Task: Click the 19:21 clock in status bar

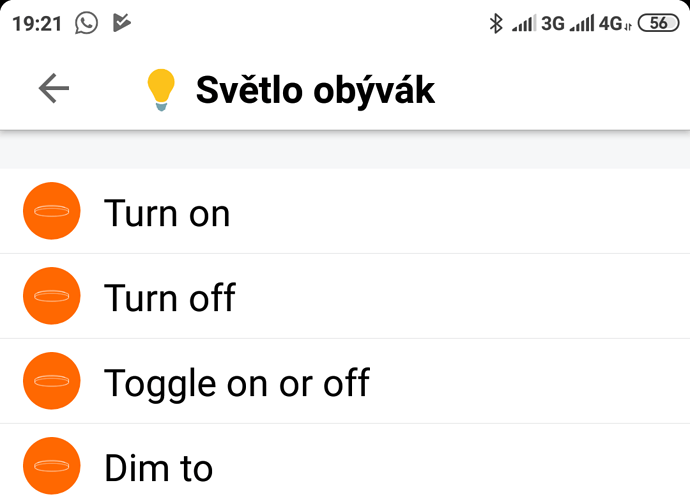Action: (36, 22)
